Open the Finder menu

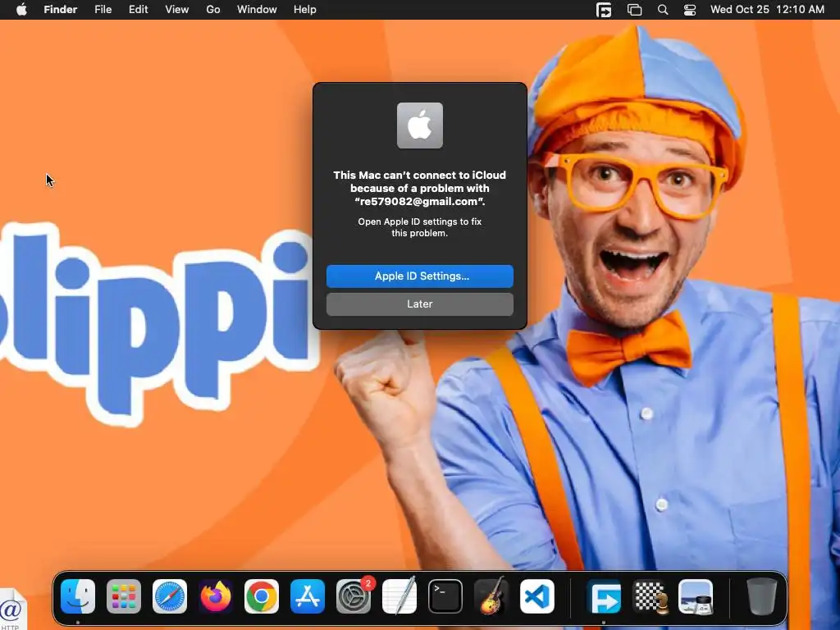tap(61, 10)
